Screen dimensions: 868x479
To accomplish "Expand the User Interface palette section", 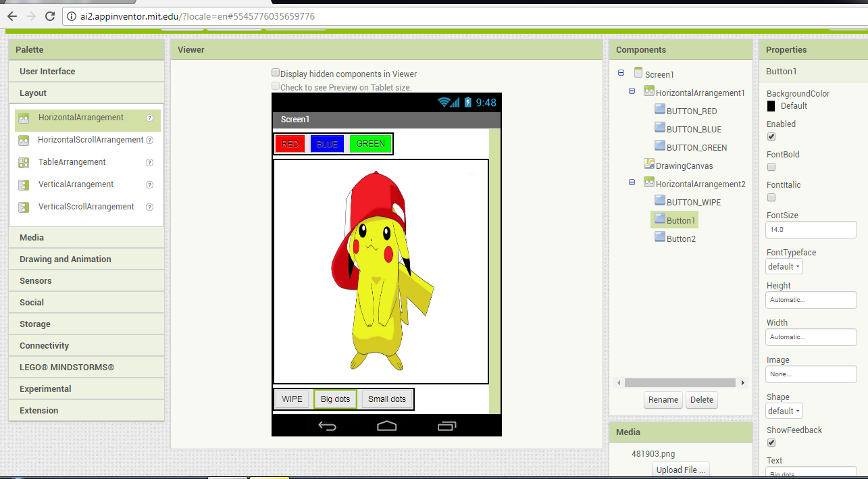I will 86,72.
